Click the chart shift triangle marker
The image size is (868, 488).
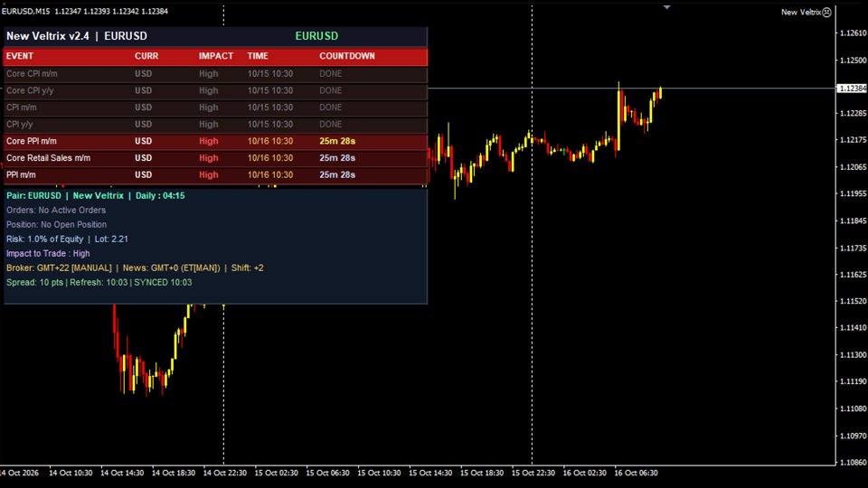667,7
